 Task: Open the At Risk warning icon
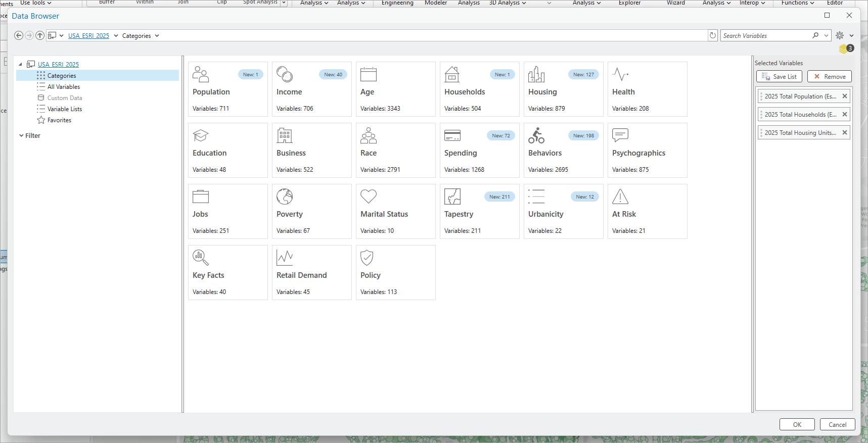pyautogui.click(x=620, y=196)
